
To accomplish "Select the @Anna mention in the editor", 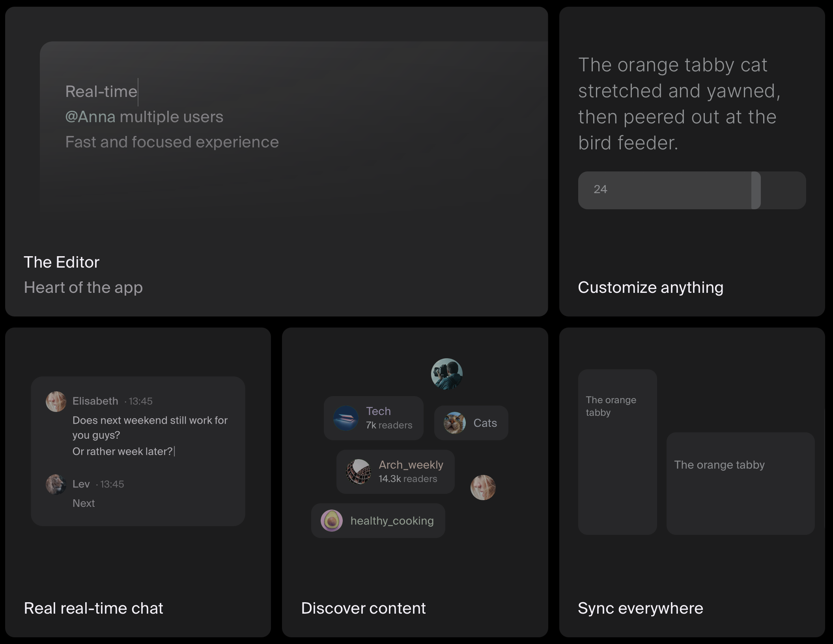I will pyautogui.click(x=91, y=117).
